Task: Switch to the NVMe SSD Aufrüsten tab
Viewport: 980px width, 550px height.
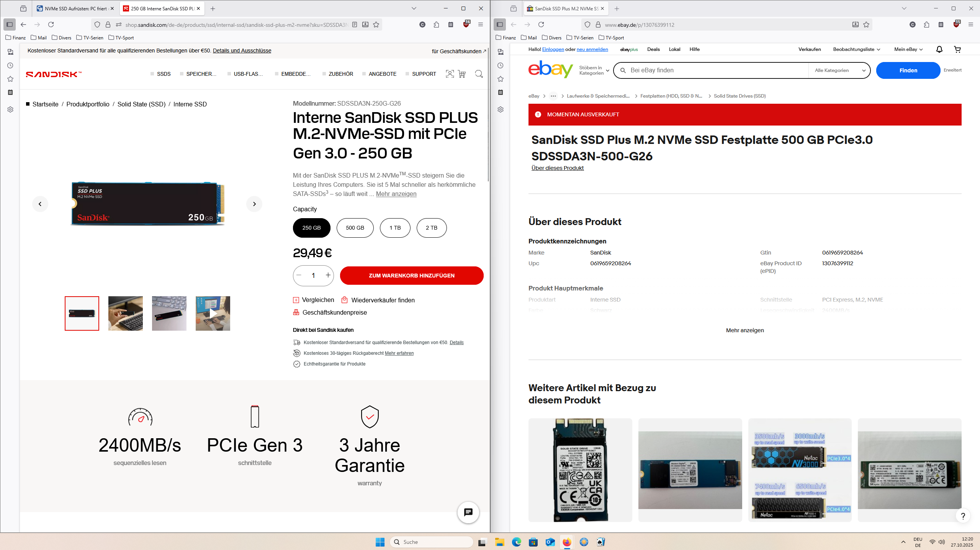Action: pyautogui.click(x=75, y=8)
